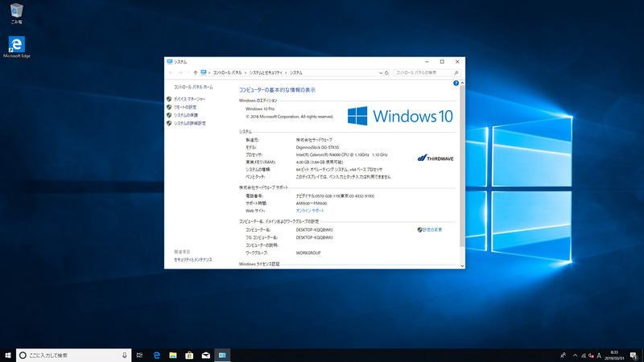644x362 pixels.
Task: Click the Intel Celeron N4000 processor text
Action: coord(341,154)
